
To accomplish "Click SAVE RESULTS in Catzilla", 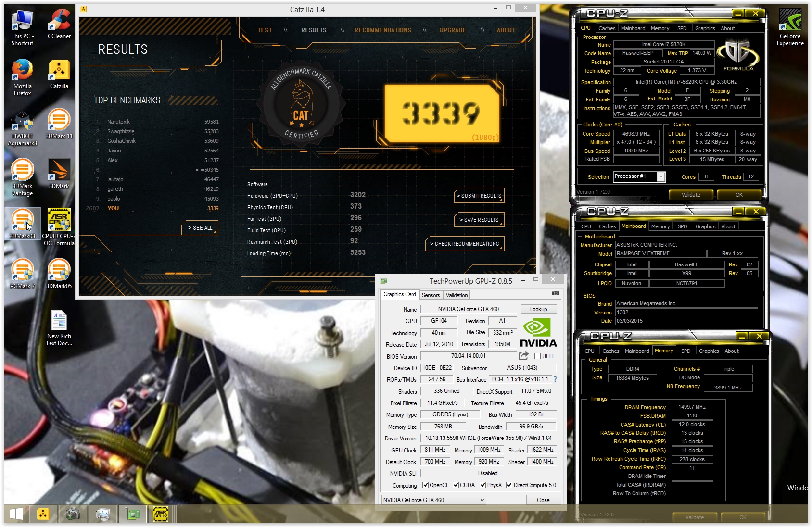I will click(x=479, y=220).
